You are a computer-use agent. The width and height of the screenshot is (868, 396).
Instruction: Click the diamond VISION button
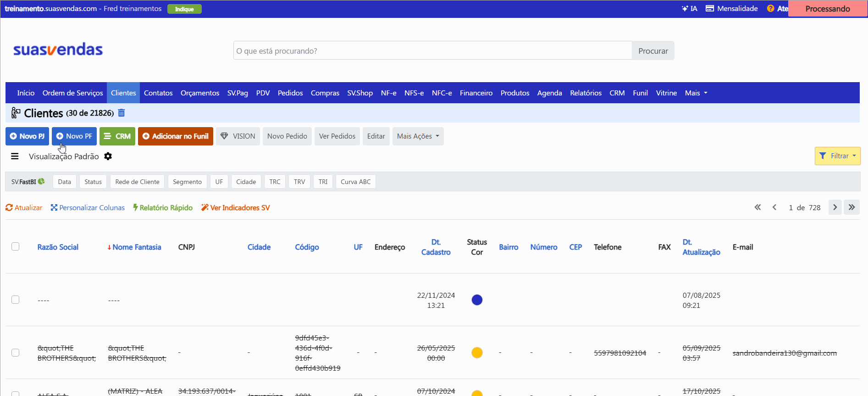pyautogui.click(x=238, y=136)
